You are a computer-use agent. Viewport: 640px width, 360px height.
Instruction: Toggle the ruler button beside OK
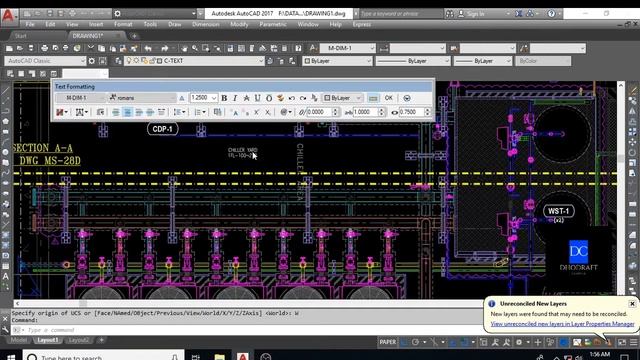coord(373,98)
